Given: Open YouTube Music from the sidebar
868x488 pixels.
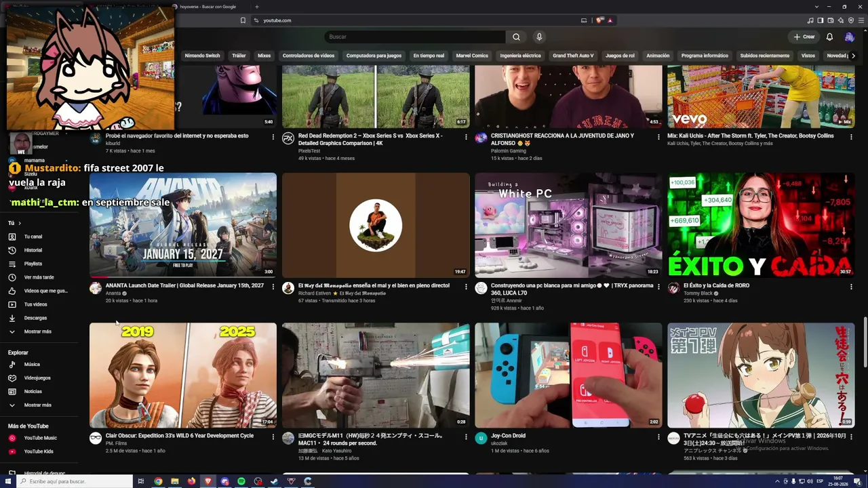Looking at the screenshot, I should coord(39,438).
